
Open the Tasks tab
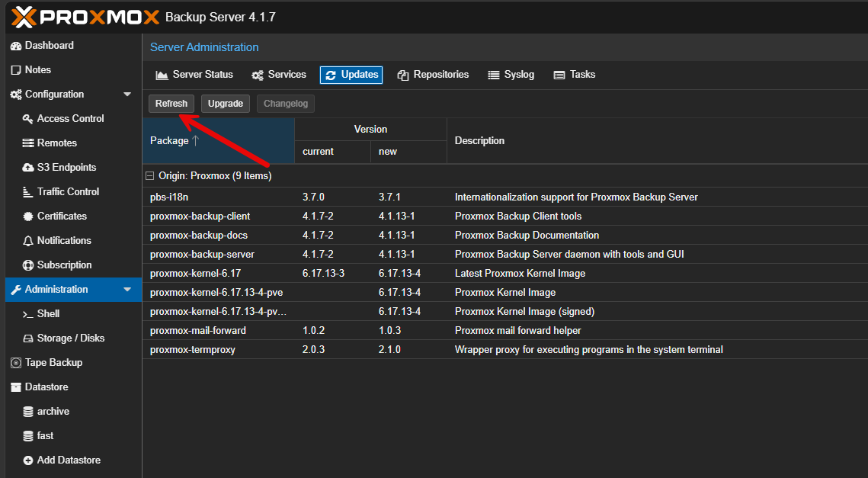[575, 75]
